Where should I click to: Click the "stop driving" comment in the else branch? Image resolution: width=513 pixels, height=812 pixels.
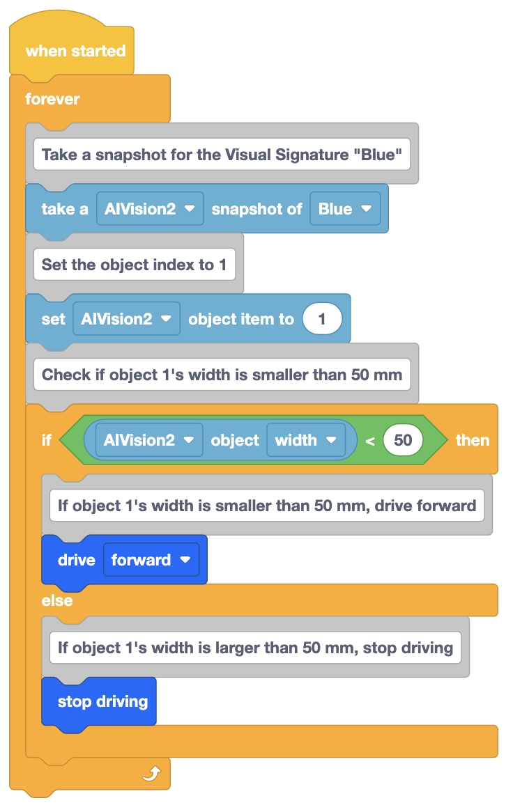coord(255,648)
